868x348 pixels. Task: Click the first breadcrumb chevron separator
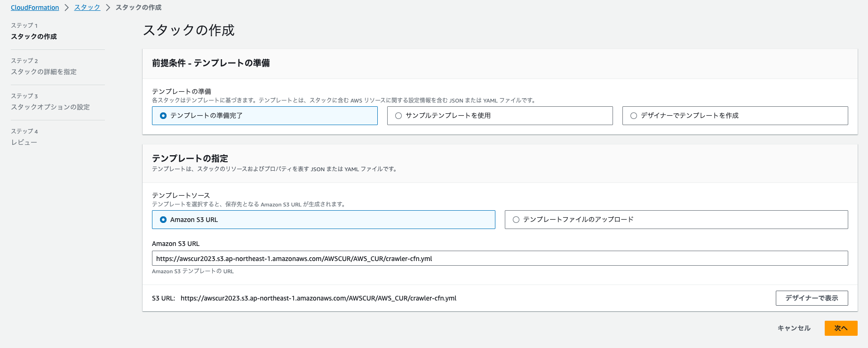point(66,8)
